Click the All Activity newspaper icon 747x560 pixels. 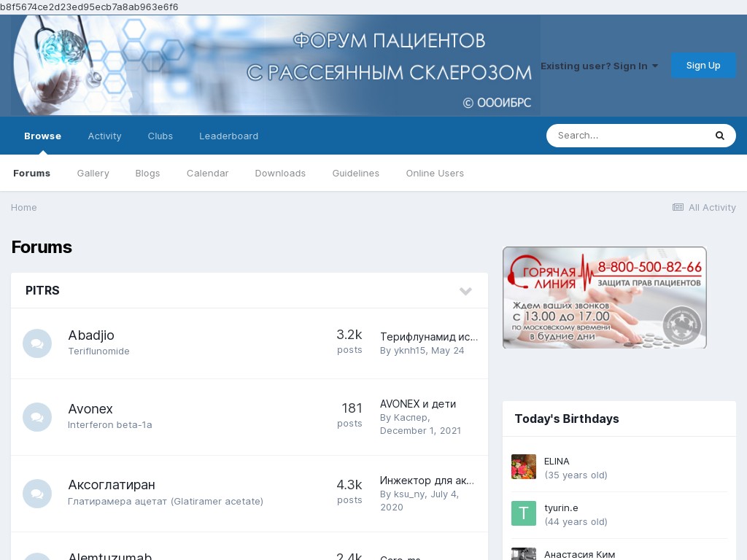click(x=678, y=207)
